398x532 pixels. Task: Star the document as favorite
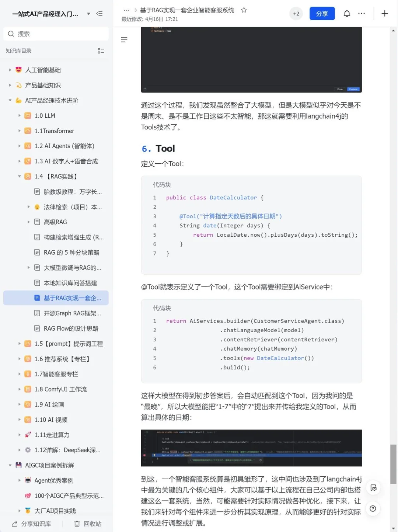[x=244, y=10]
